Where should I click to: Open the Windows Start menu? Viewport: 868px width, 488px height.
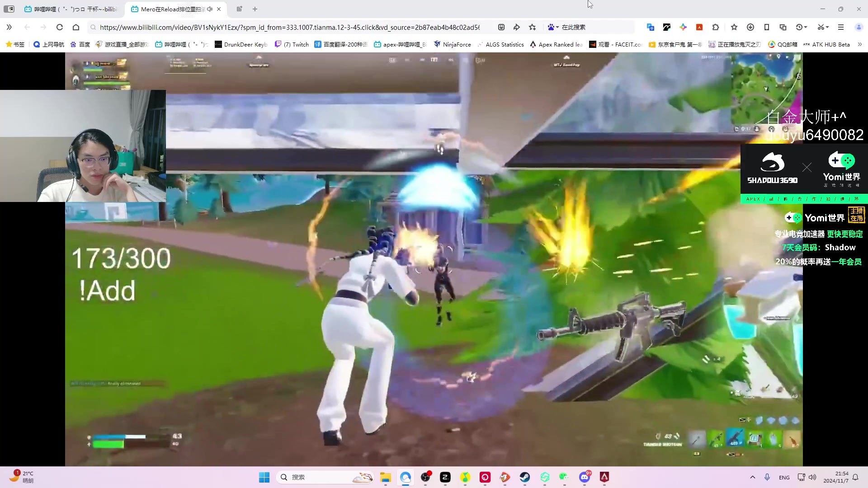(x=264, y=477)
